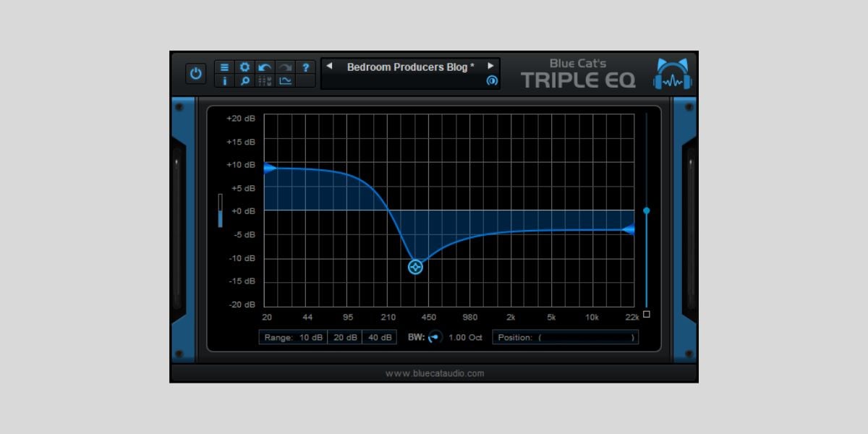This screenshot has width=868, height=434.
Task: Click the 2k frequency axis label
Action: pyautogui.click(x=511, y=317)
